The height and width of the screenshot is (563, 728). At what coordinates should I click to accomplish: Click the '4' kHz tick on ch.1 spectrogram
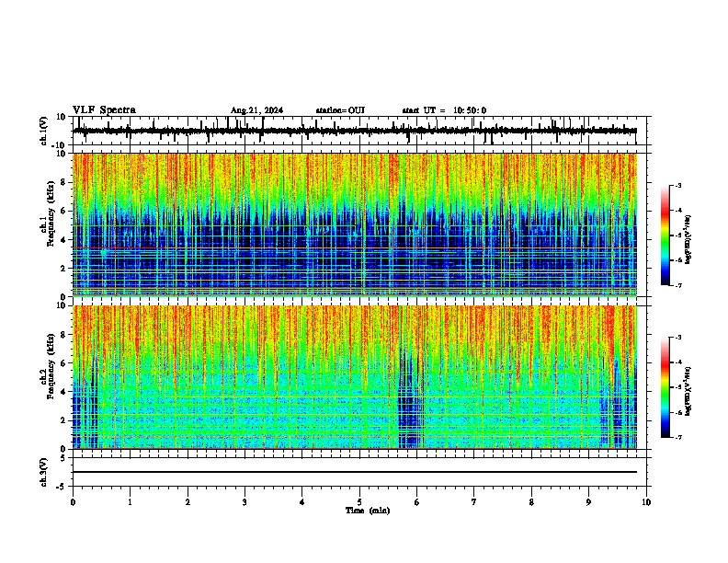[x=63, y=240]
